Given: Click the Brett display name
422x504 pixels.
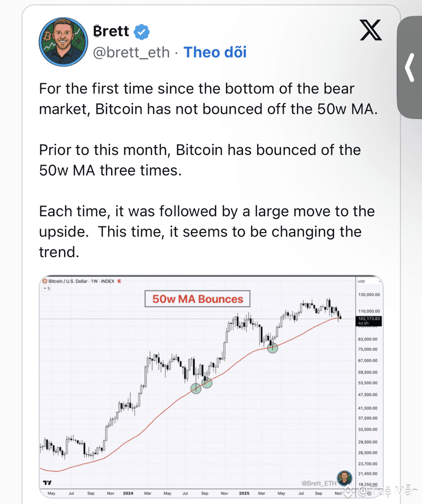Looking at the screenshot, I should (112, 32).
